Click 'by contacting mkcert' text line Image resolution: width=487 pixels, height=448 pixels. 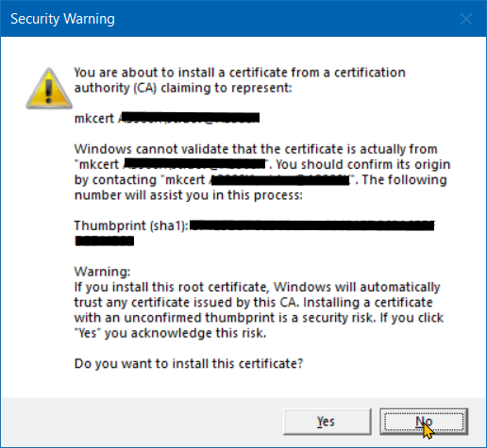(260, 180)
